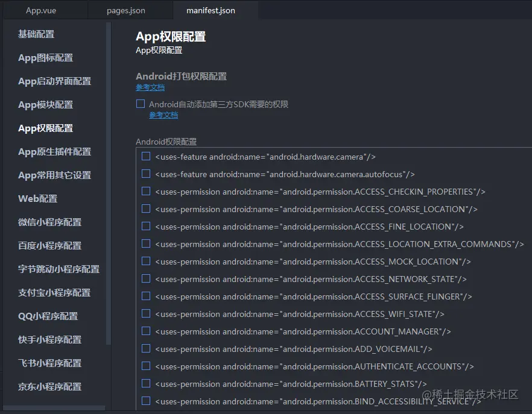The width and height of the screenshot is (532, 414).
Task: Check ADD_VOICEMAIL permission checkbox
Action: tap(146, 348)
